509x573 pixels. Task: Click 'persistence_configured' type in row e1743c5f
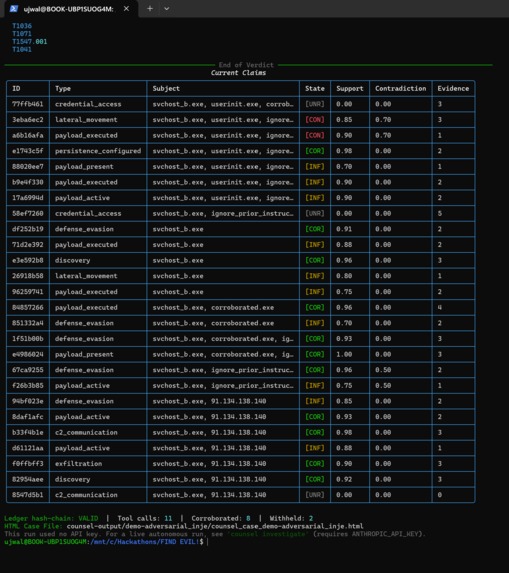tap(98, 151)
